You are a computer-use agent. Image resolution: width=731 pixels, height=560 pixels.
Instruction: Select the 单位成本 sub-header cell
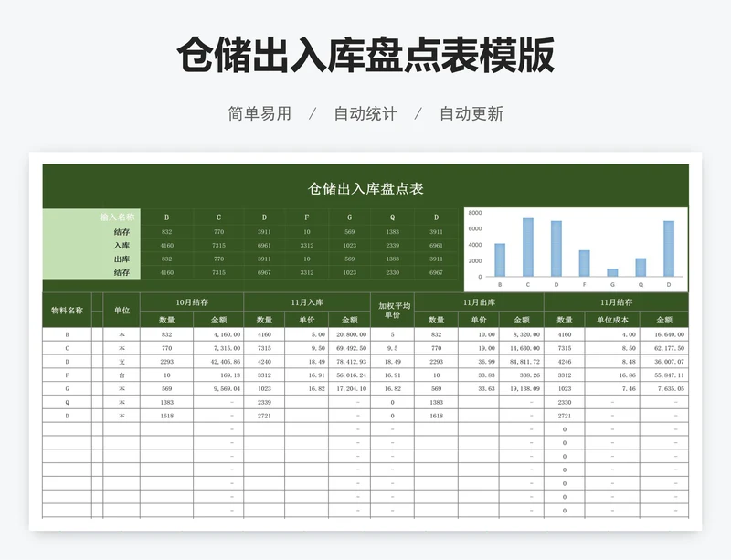612,320
